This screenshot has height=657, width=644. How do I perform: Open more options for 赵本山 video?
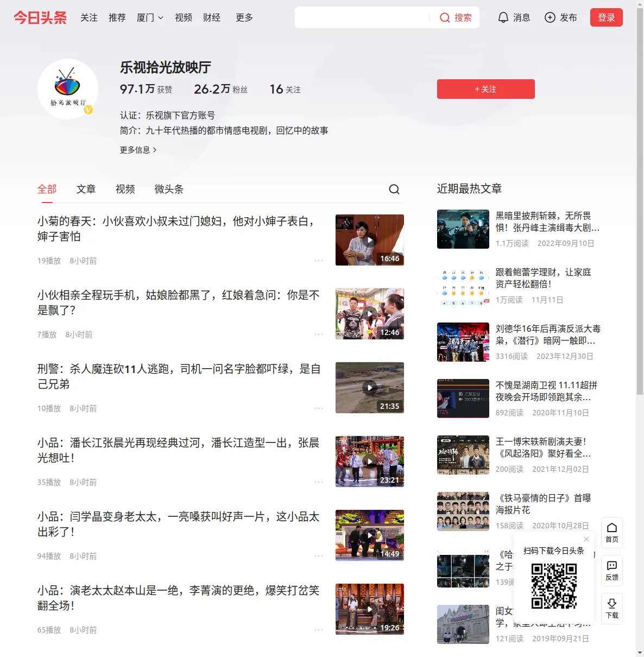319,630
